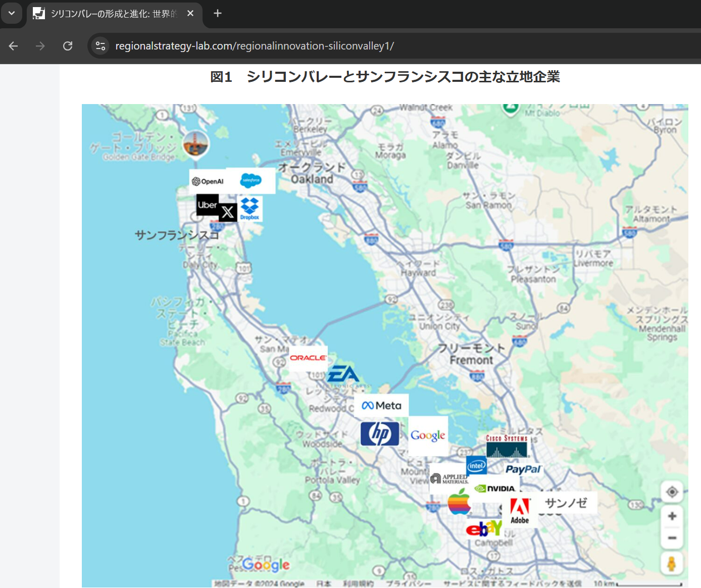
Task: View site information icon in address bar
Action: tap(101, 46)
